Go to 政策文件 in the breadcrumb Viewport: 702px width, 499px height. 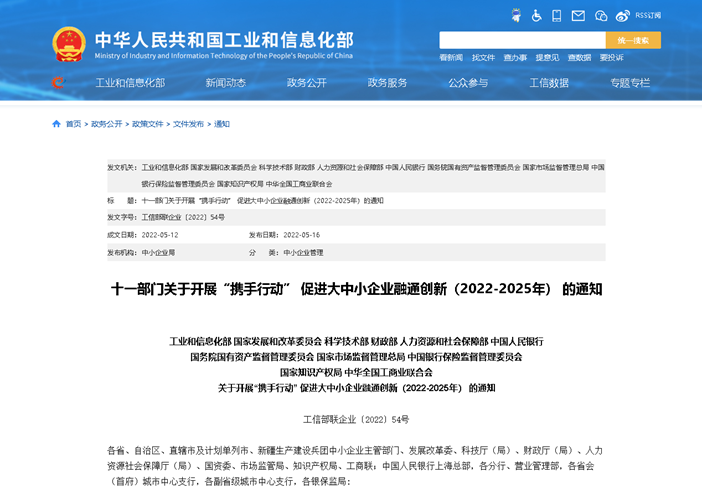point(148,124)
